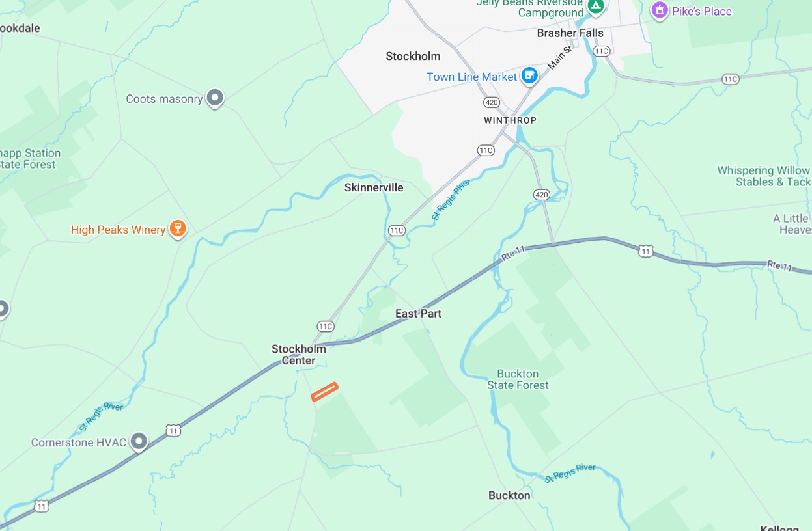Click the 11C shield near Skinnerville
The width and height of the screenshot is (812, 531).
[x=397, y=230]
